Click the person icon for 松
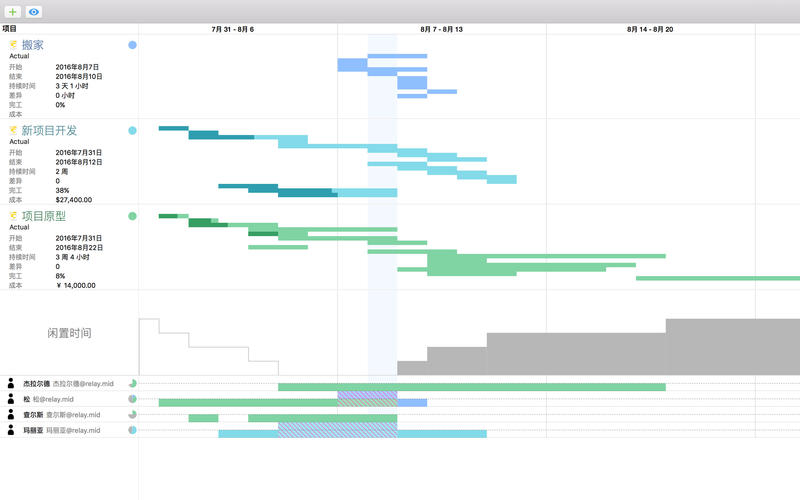 [x=11, y=398]
